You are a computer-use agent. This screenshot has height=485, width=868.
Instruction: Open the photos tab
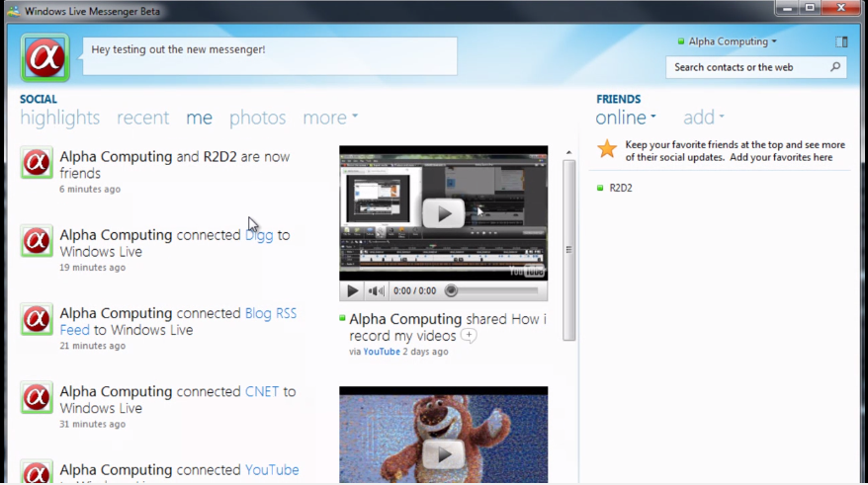(257, 118)
